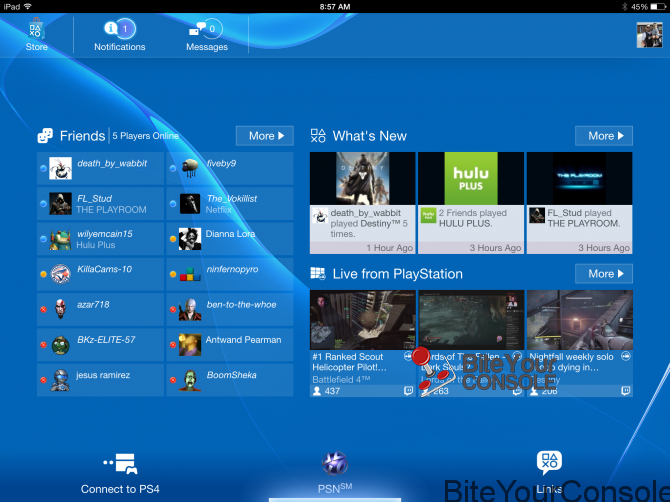This screenshot has width=670, height=502.
Task: Tap BoomSheka avatar
Action: pyautogui.click(x=190, y=380)
